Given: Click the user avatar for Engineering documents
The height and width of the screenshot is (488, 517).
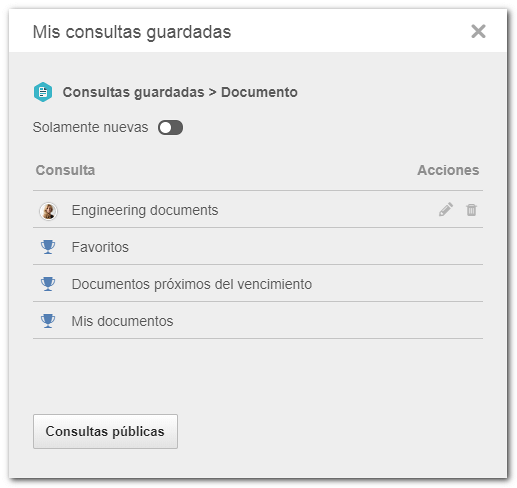Looking at the screenshot, I should (x=49, y=211).
